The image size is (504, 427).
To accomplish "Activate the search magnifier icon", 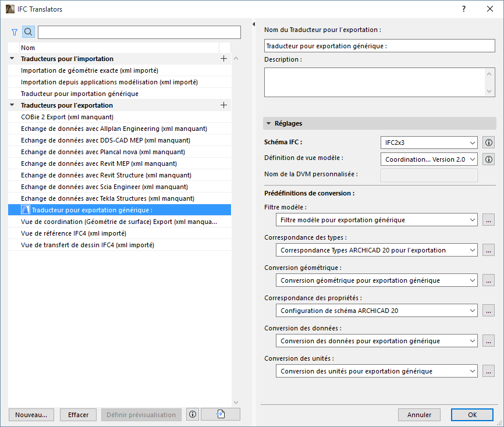I will tap(28, 32).
